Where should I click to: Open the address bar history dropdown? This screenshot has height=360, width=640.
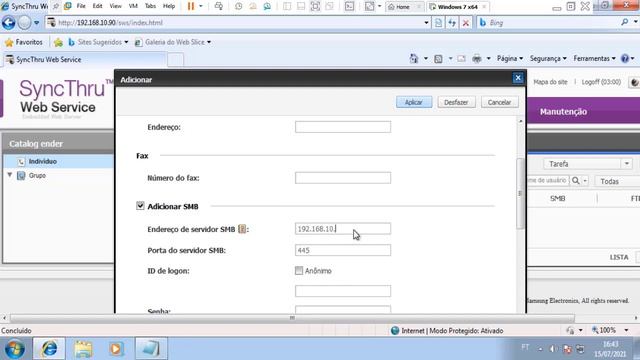click(426, 23)
